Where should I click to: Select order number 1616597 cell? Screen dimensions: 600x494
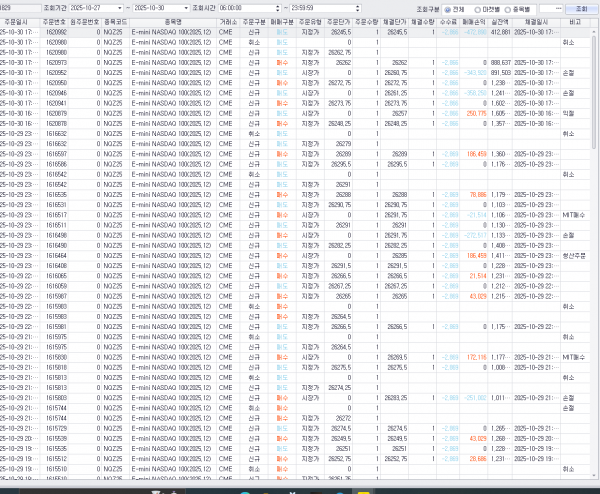coord(54,154)
